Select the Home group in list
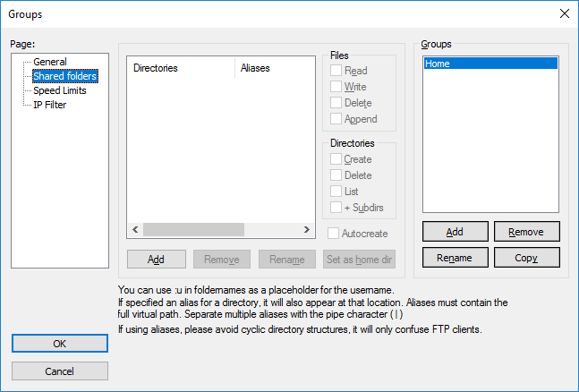This screenshot has width=579, height=392. pos(490,64)
